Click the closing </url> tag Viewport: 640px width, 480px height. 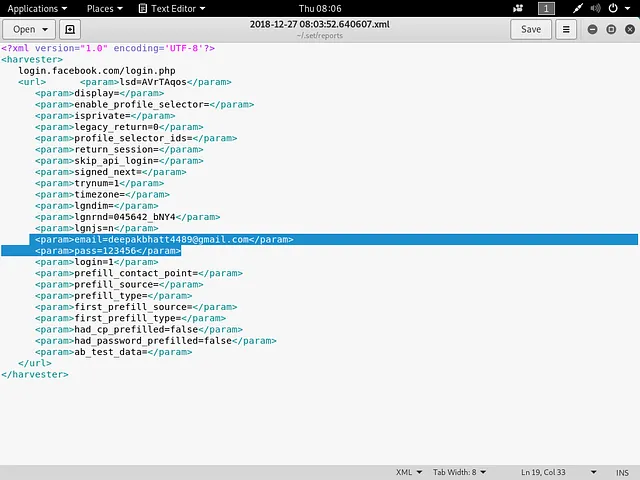(35, 363)
